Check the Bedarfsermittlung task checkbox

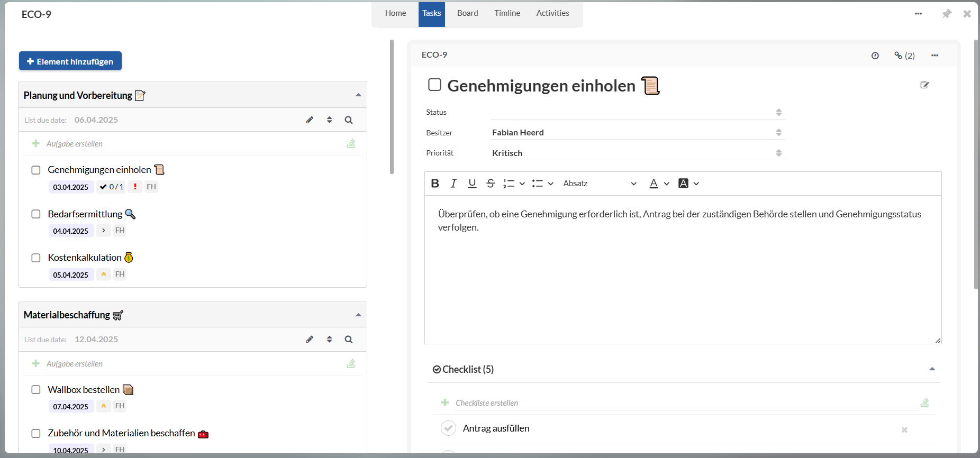click(36, 214)
